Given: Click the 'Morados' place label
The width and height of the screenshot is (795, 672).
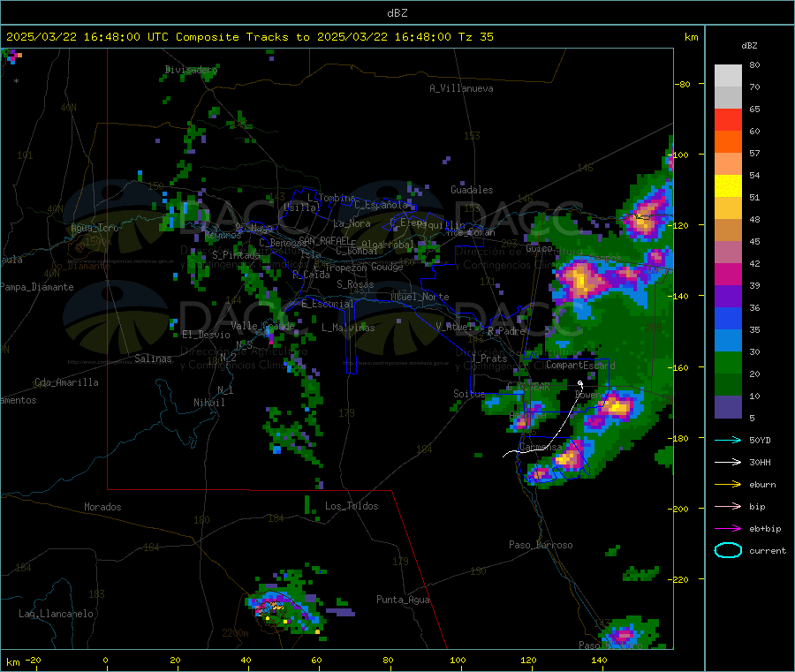Looking at the screenshot, I should coord(102,507).
